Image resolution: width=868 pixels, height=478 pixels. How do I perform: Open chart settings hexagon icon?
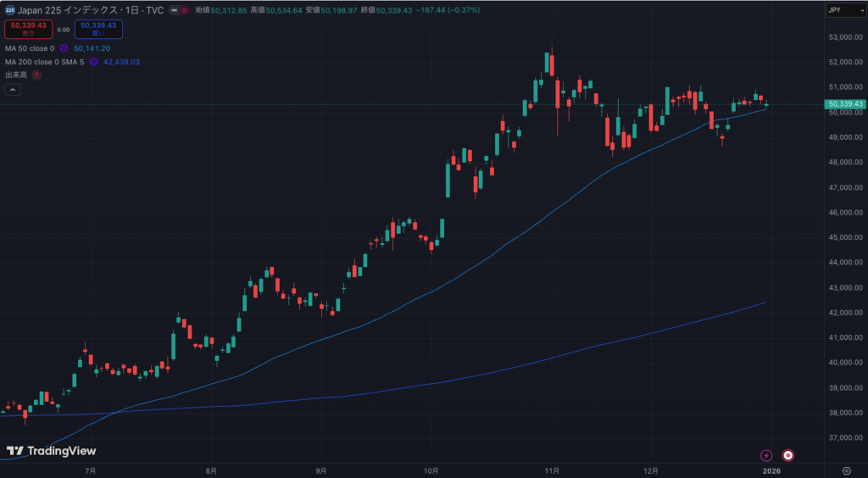[846, 470]
